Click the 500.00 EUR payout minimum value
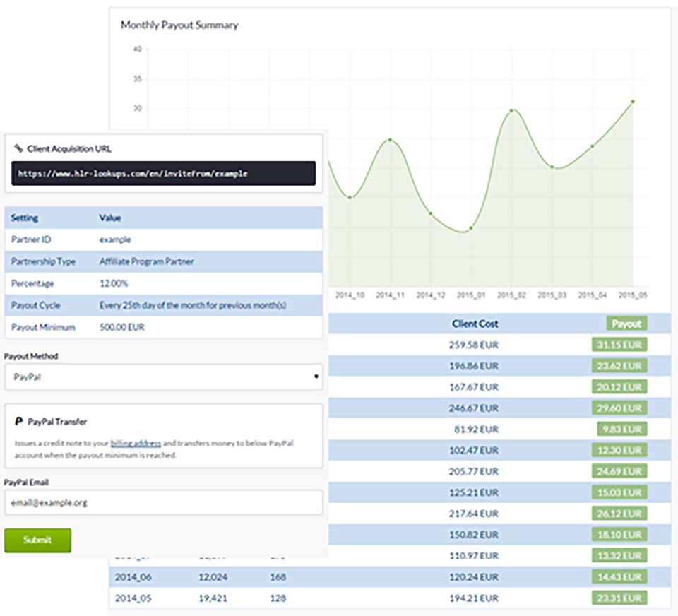This screenshot has width=678, height=616. 122,327
